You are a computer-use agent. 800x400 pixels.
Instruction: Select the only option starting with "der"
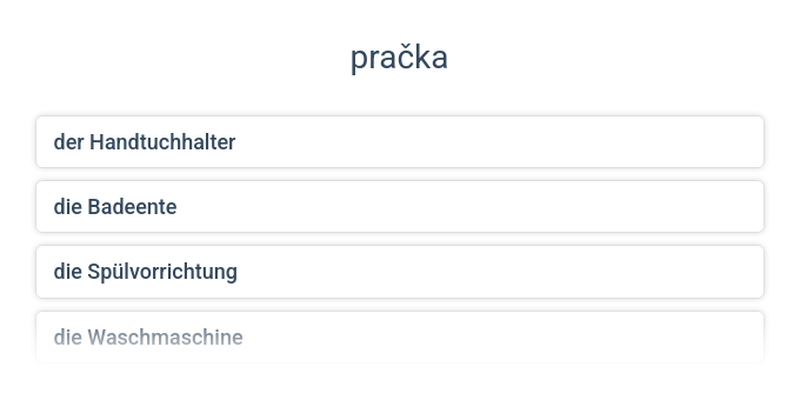point(400,142)
